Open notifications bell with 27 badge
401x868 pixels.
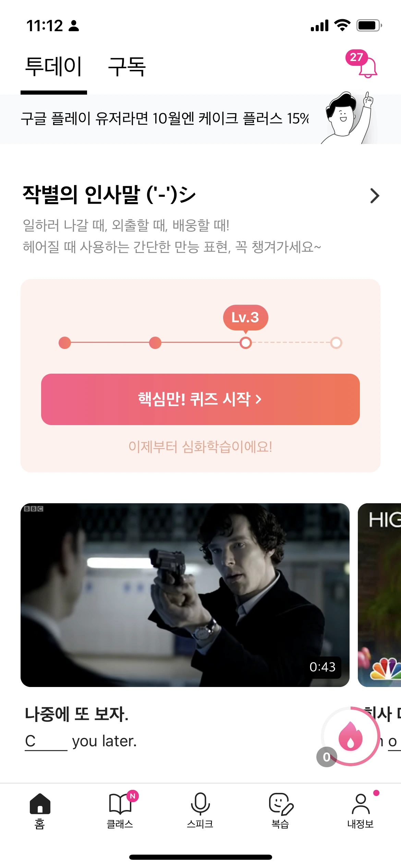pos(362,64)
